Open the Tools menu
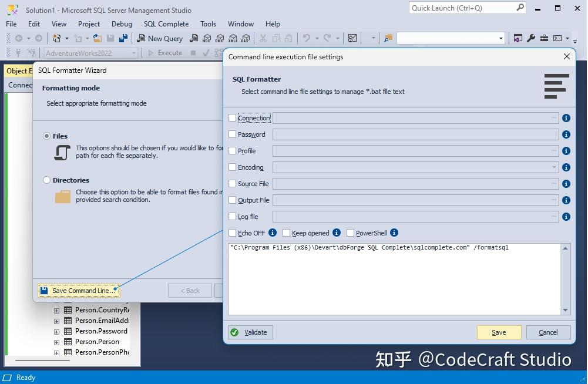This screenshot has width=588, height=384. click(x=208, y=24)
